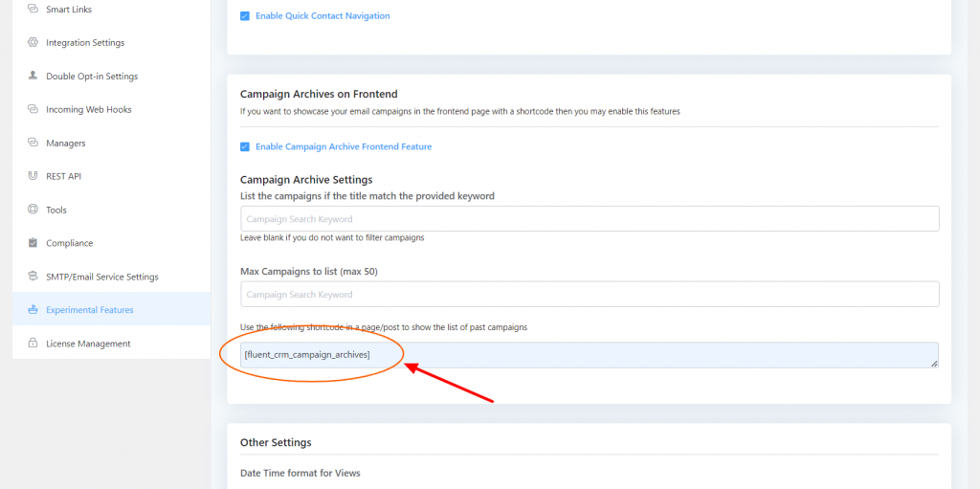The height and width of the screenshot is (489, 980).
Task: Click the Double Opt-in Settings person icon
Action: coord(33,76)
